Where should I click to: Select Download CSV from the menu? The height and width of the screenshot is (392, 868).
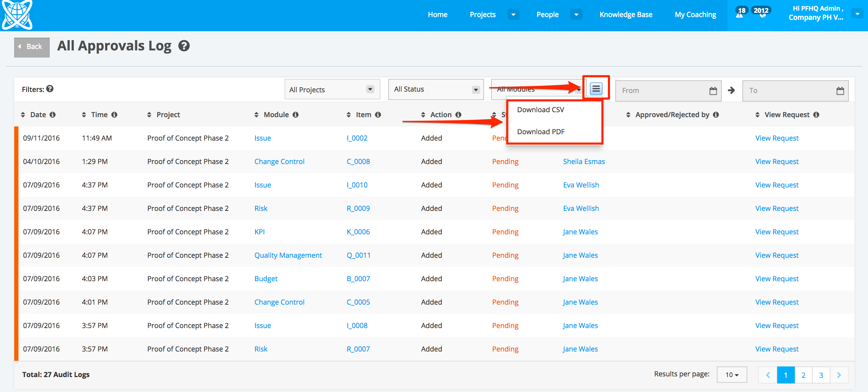coord(540,110)
